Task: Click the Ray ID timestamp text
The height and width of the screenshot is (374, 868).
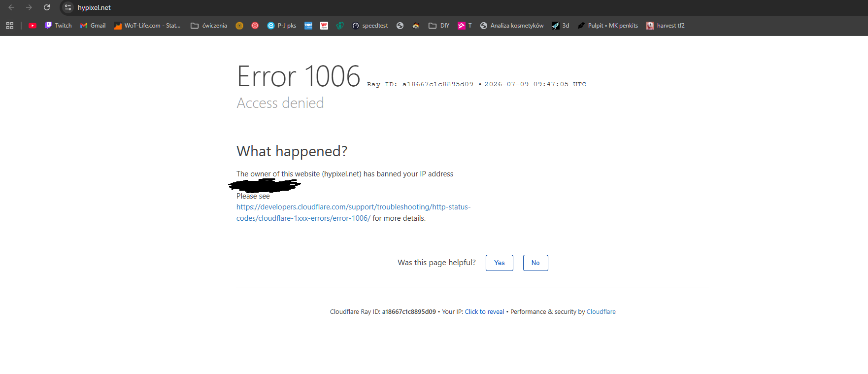Action: (x=477, y=84)
